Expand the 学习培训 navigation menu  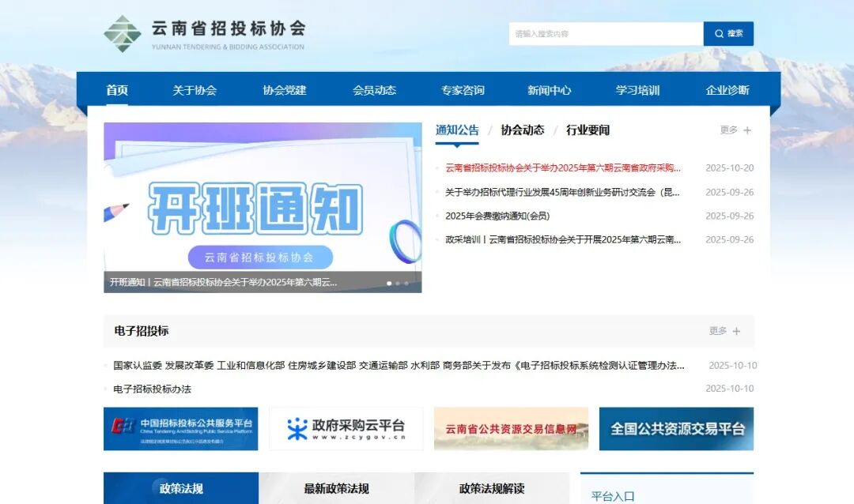coord(637,90)
